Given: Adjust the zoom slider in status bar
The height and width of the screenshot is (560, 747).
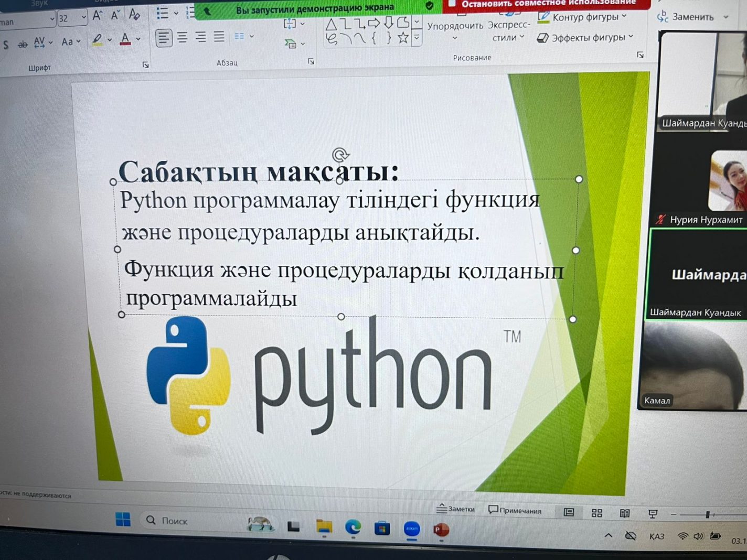Looking at the screenshot, I should click(707, 515).
